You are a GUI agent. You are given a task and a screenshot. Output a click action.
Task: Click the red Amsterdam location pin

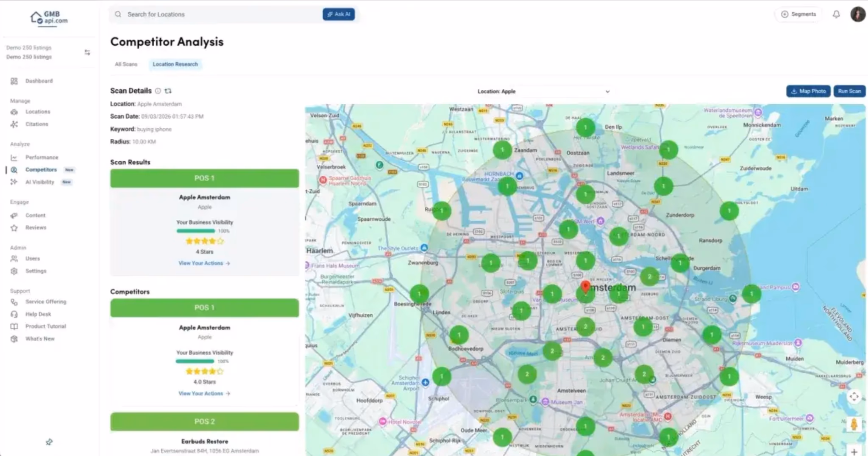[x=585, y=287]
